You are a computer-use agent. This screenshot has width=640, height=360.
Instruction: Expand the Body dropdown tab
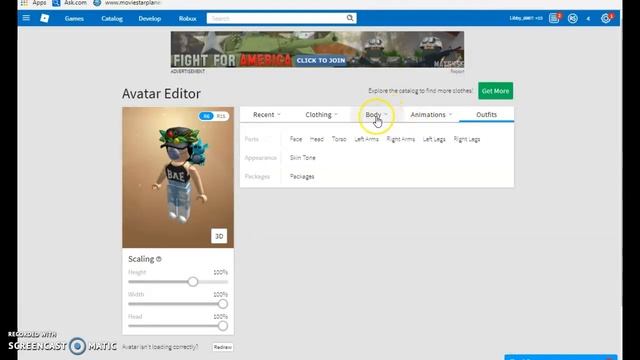[376, 115]
